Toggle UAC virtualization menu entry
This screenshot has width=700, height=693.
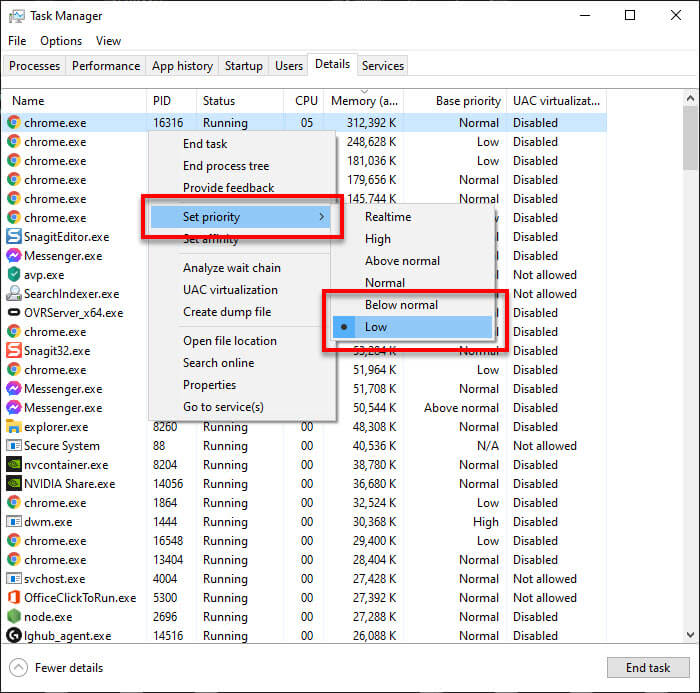click(x=242, y=290)
